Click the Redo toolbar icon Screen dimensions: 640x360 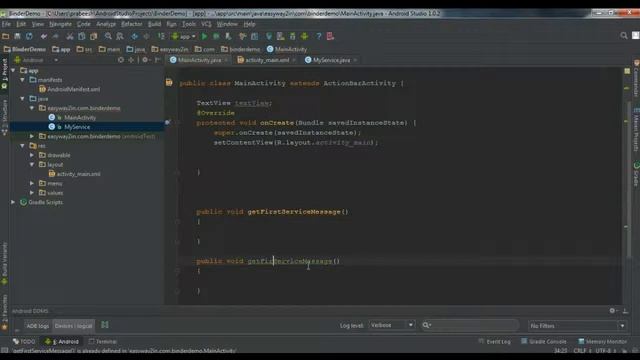click(56, 36)
